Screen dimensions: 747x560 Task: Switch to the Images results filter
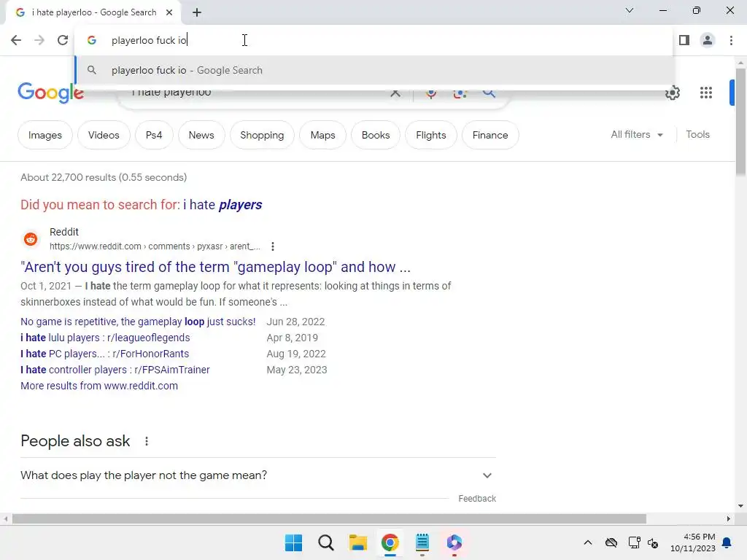click(44, 135)
